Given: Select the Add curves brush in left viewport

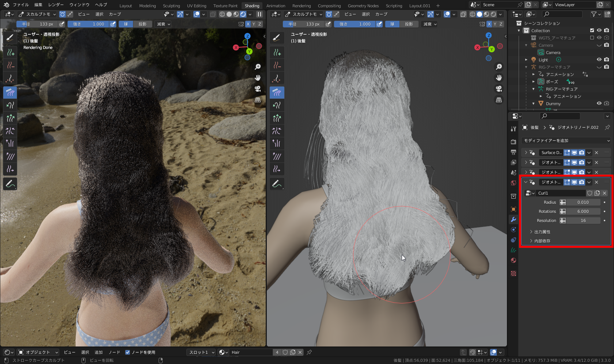Looking at the screenshot, I should pyautogui.click(x=10, y=53).
